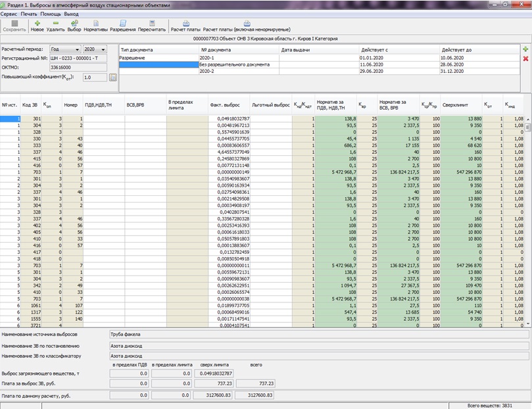
Task: Click icon beside the Повышающий коэффициент field
Action: click(x=112, y=78)
